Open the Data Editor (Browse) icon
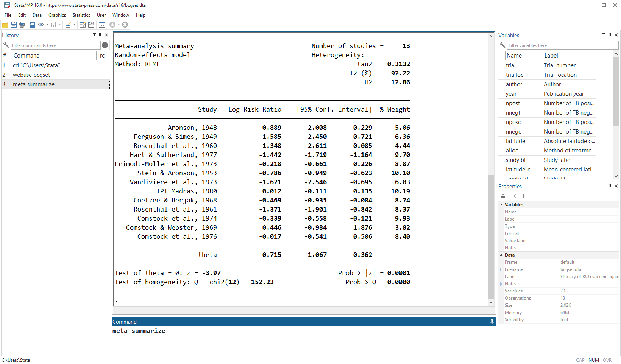621x364 pixels. pyautogui.click(x=91, y=25)
